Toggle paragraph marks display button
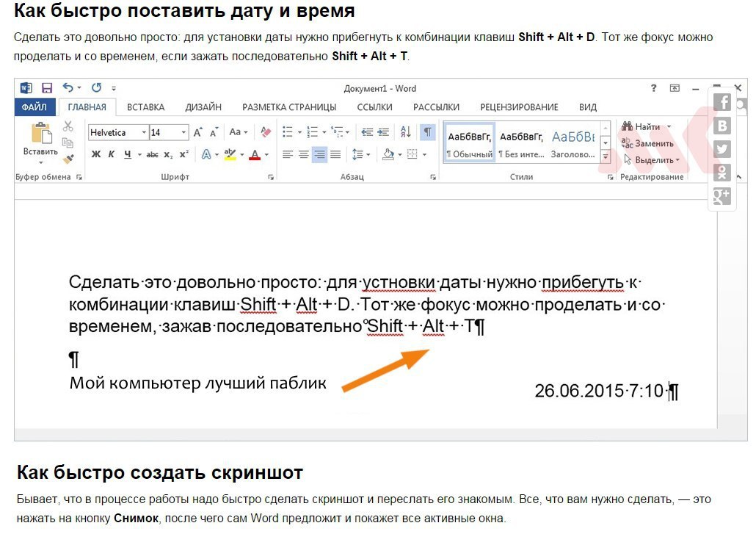 click(427, 131)
